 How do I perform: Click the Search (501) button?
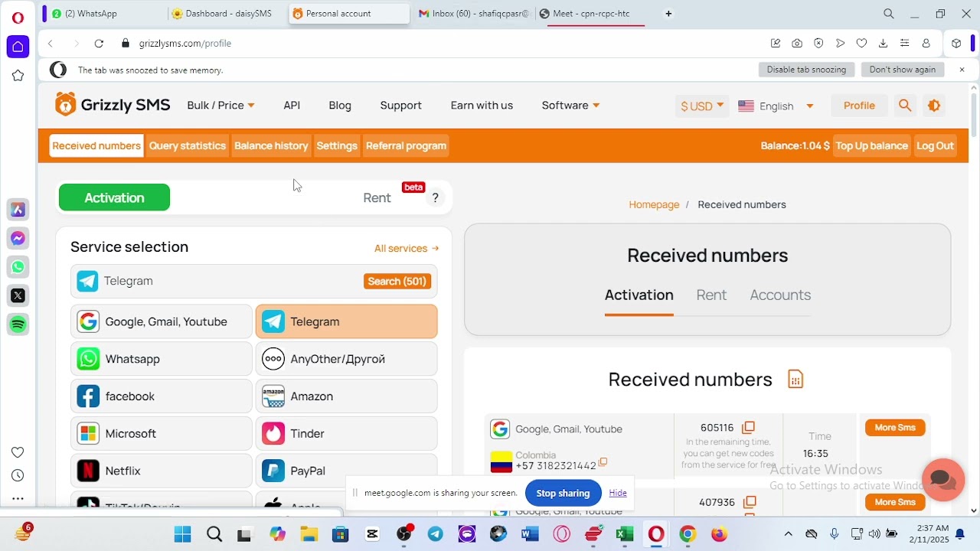397,282
